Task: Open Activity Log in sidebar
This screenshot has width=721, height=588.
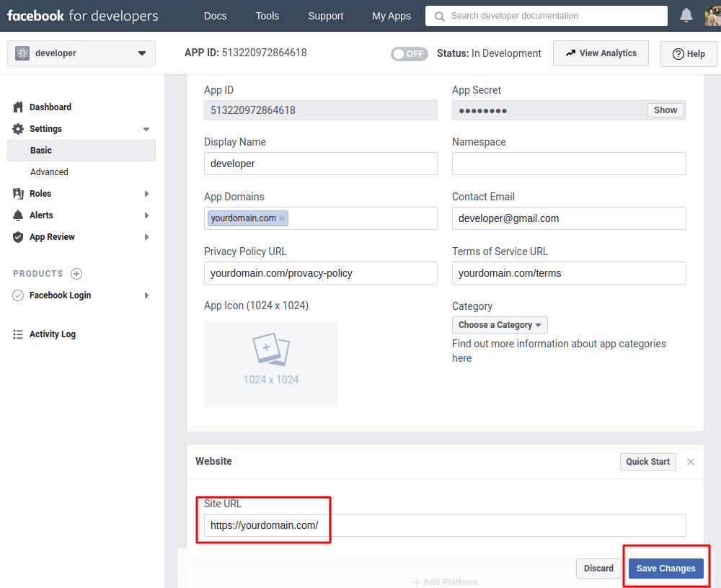Action: coord(53,334)
